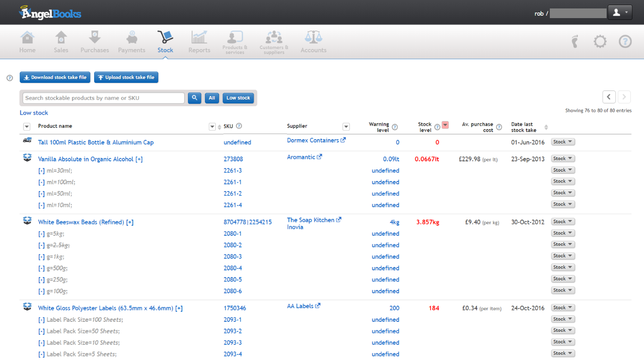This screenshot has height=362, width=644.
Task: Expand Vanilla Absolute variants with [+]
Action: coord(139,159)
